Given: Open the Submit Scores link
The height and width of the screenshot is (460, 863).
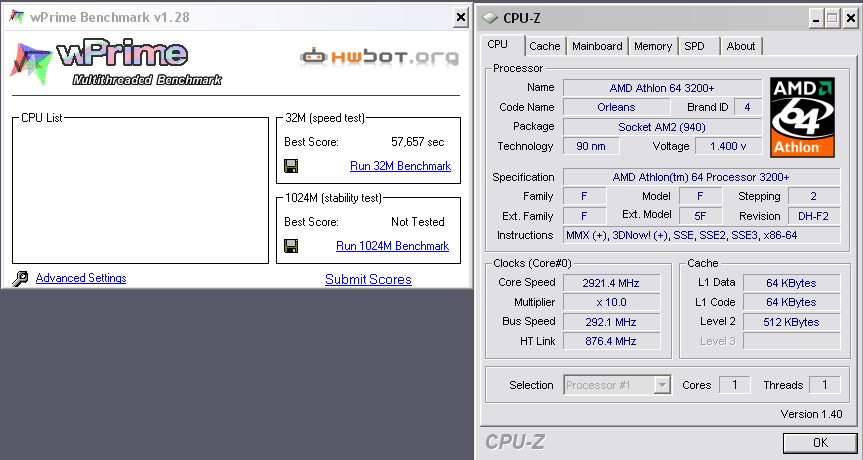Looking at the screenshot, I should point(368,279).
